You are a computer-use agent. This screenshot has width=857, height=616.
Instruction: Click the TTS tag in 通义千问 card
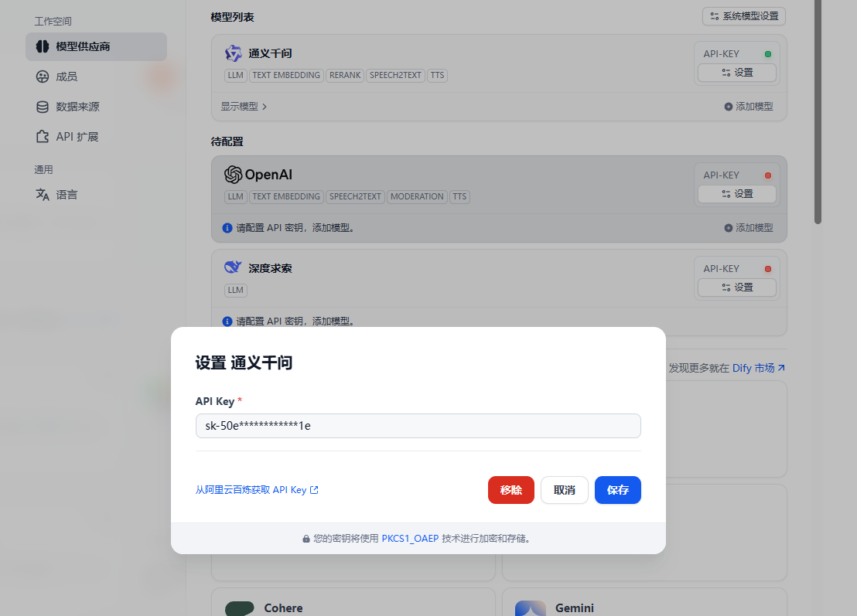coord(437,76)
